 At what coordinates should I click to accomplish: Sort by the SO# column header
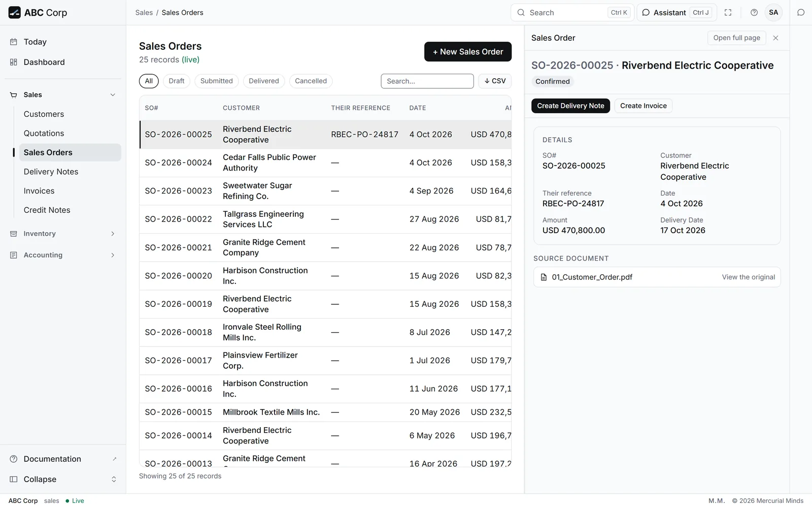coord(152,108)
